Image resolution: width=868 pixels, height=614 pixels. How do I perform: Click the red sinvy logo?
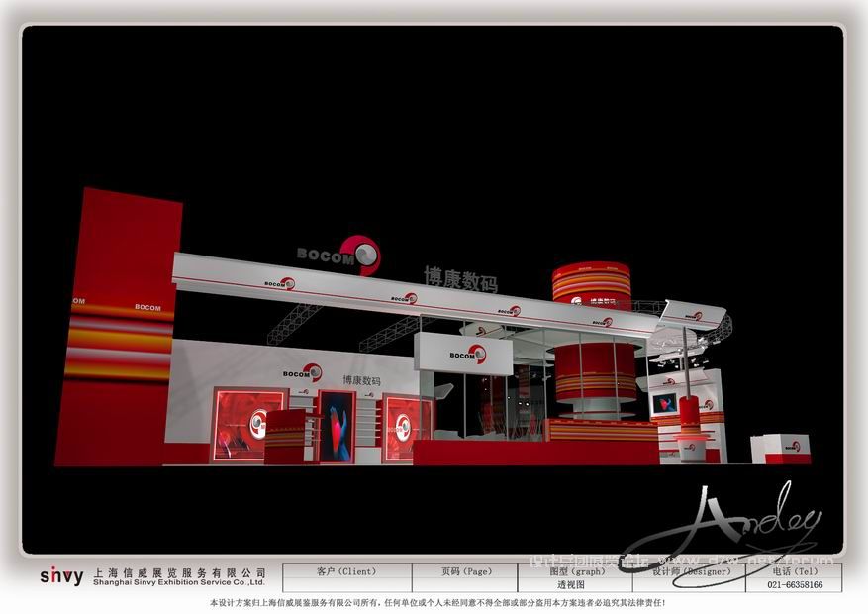pos(61,575)
